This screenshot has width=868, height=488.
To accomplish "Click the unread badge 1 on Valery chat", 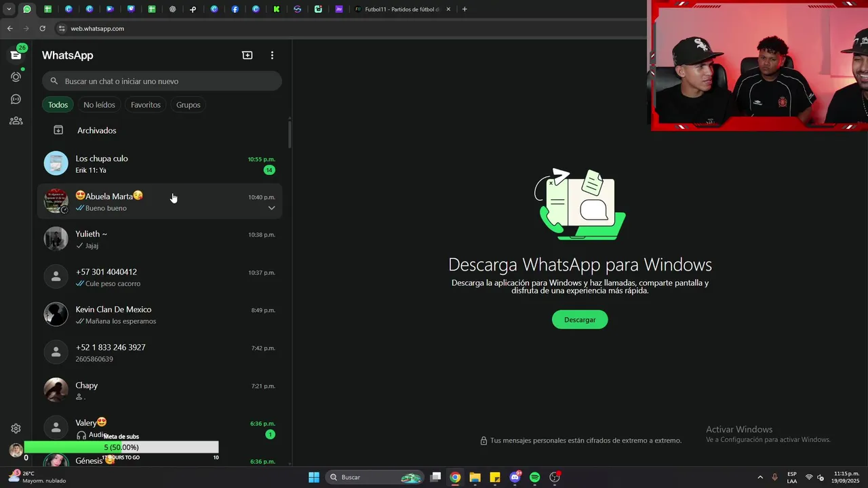I will (x=270, y=434).
